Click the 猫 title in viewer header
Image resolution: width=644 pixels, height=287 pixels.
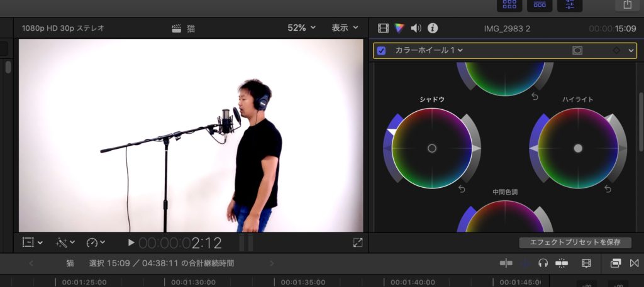(191, 29)
